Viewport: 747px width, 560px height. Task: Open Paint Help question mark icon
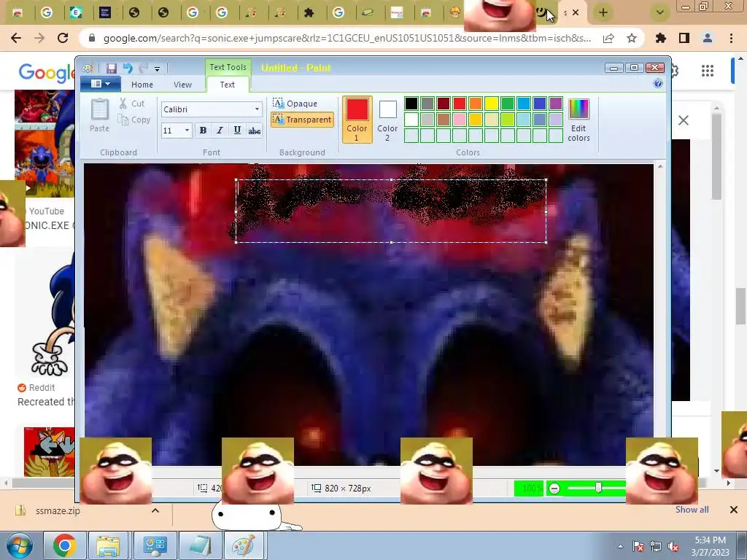click(658, 83)
